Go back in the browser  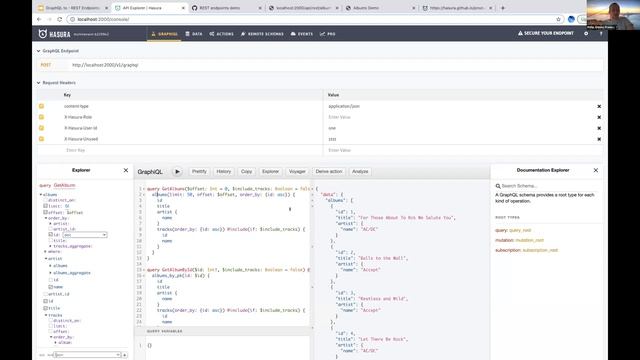click(x=39, y=19)
